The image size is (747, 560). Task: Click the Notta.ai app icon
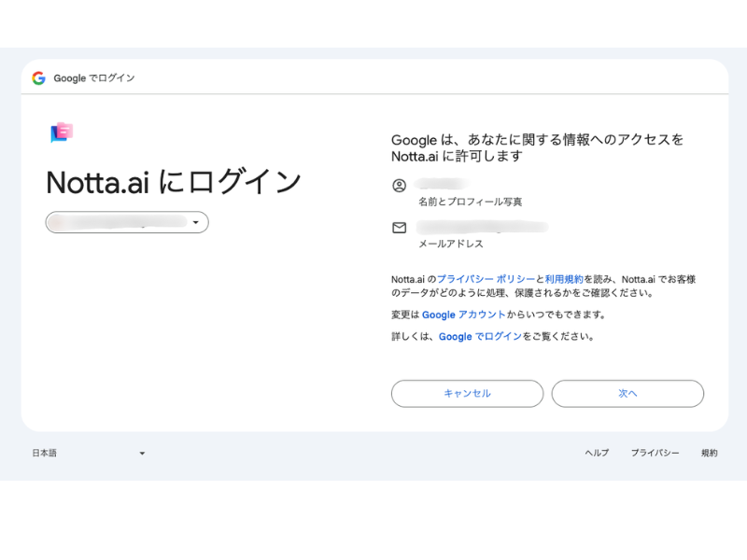[x=62, y=133]
